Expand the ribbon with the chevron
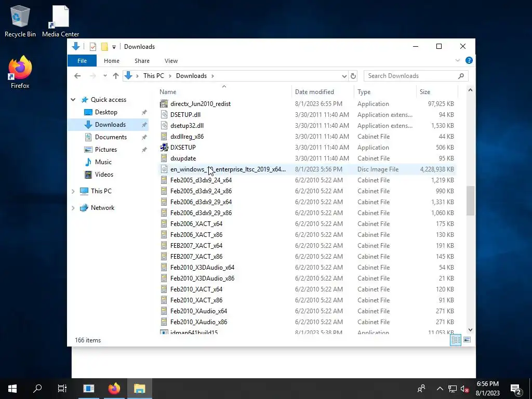 click(457, 60)
